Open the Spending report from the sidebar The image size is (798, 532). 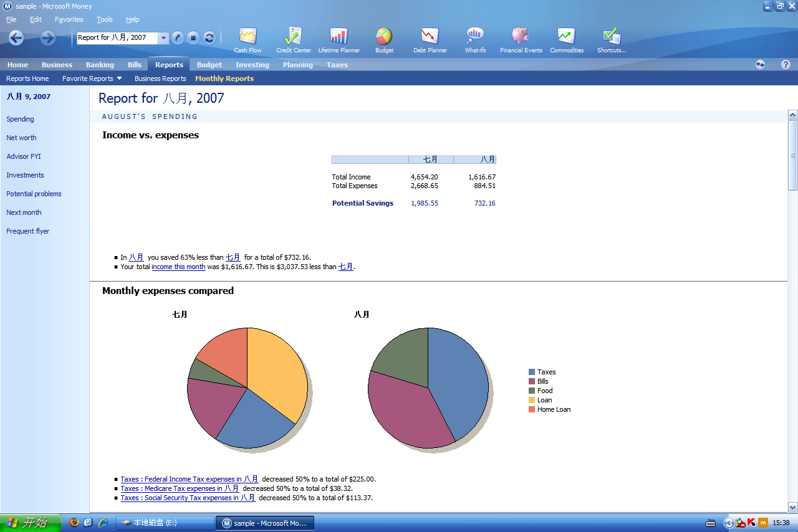coord(20,119)
